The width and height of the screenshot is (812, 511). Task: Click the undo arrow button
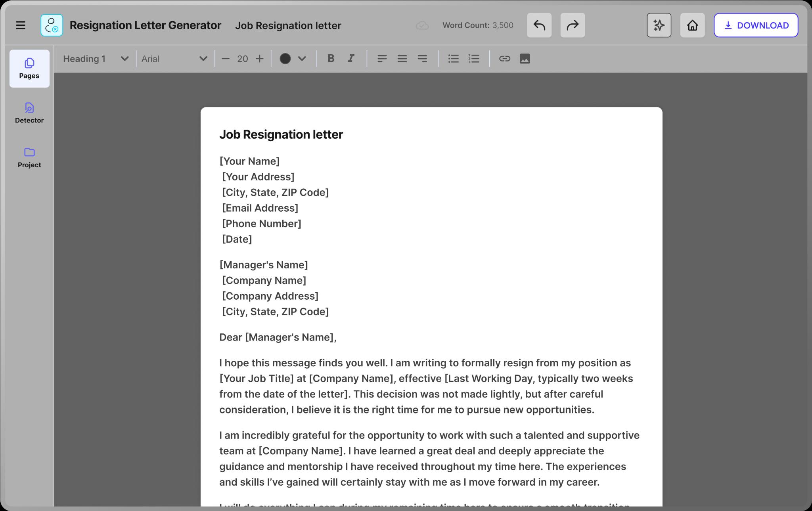click(x=539, y=25)
